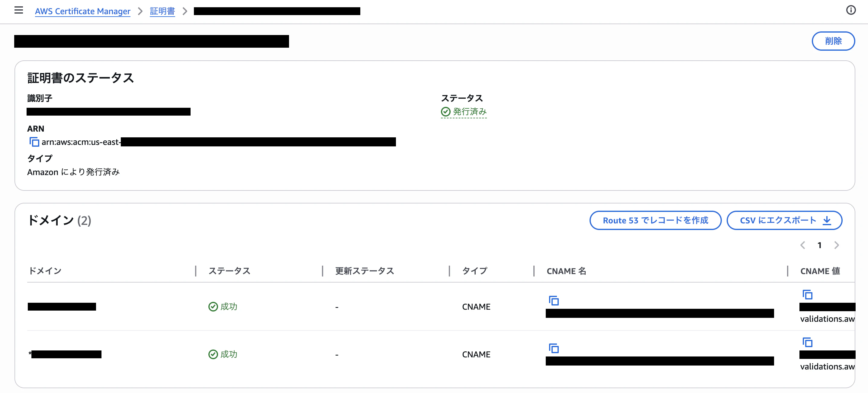Screen dimensions: 868x393
Task: Click the info panel icon
Action: point(851,11)
